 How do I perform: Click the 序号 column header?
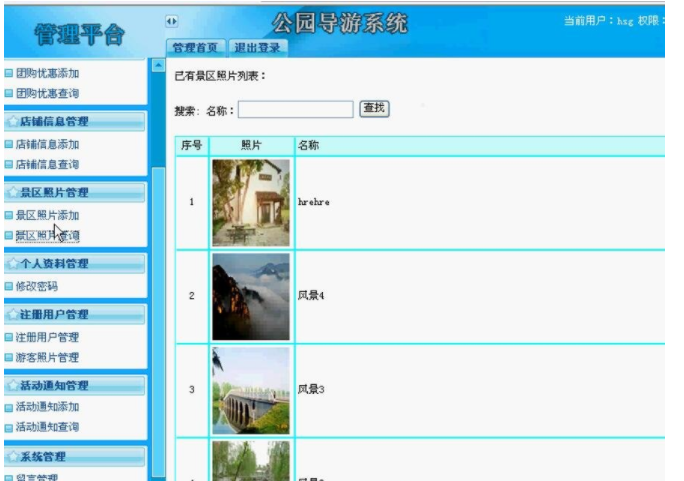[192, 146]
